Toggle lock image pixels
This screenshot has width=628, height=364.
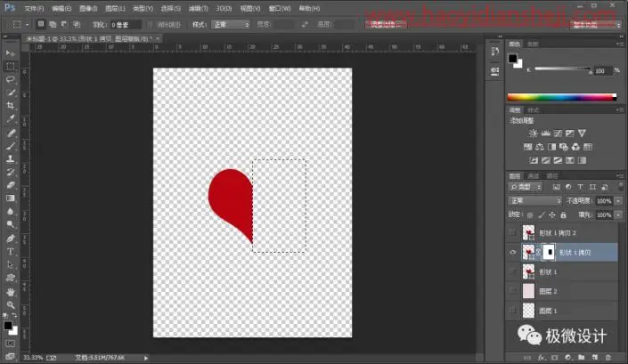point(541,215)
